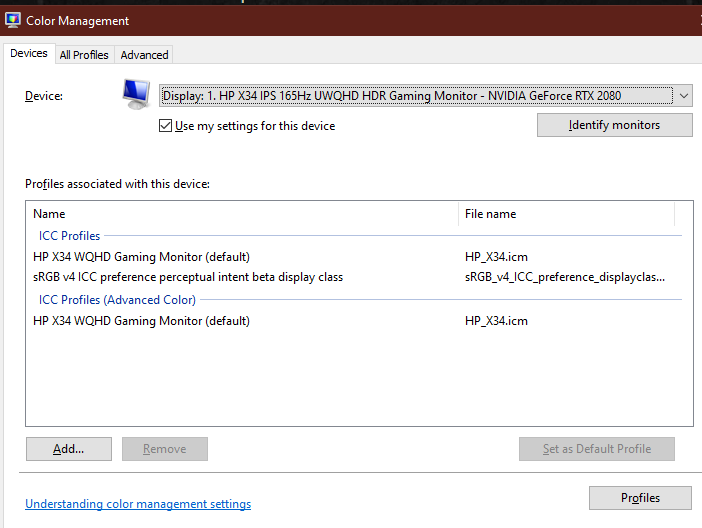
Task: Click the Profiles button at bottom right
Action: pos(640,498)
